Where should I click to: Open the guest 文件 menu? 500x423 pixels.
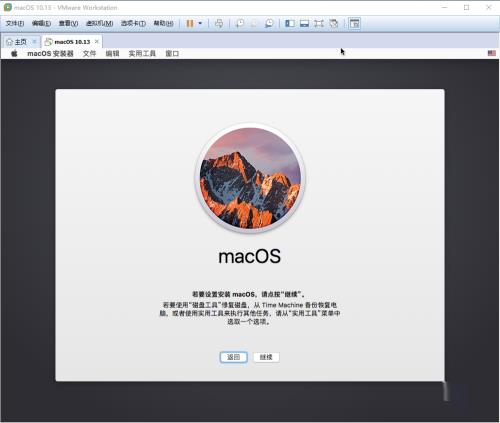[89, 53]
